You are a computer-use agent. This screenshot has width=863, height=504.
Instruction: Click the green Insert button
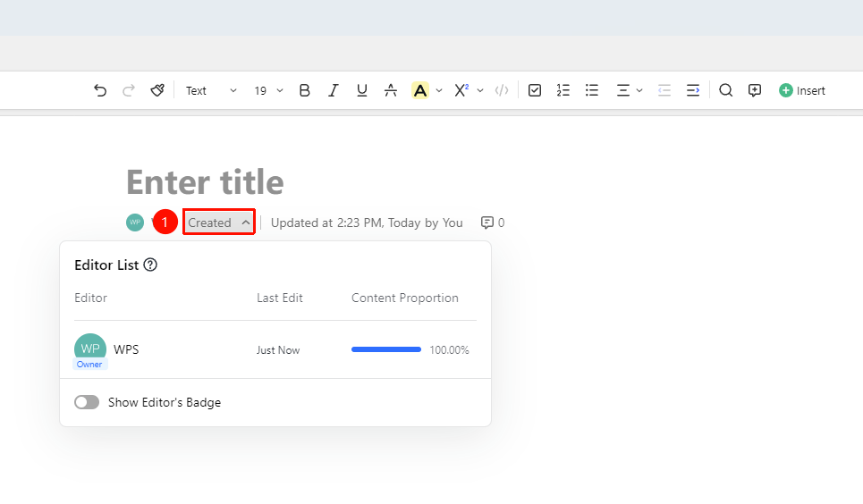(802, 90)
